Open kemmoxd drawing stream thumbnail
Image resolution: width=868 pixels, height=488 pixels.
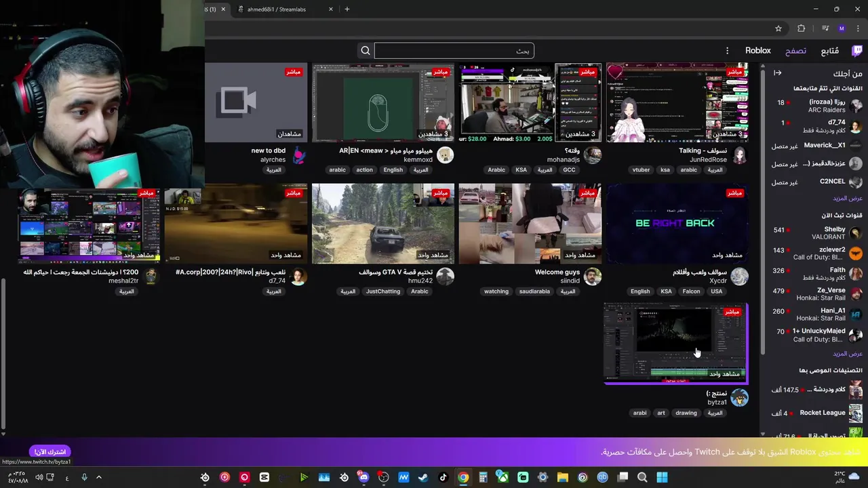pos(382,103)
